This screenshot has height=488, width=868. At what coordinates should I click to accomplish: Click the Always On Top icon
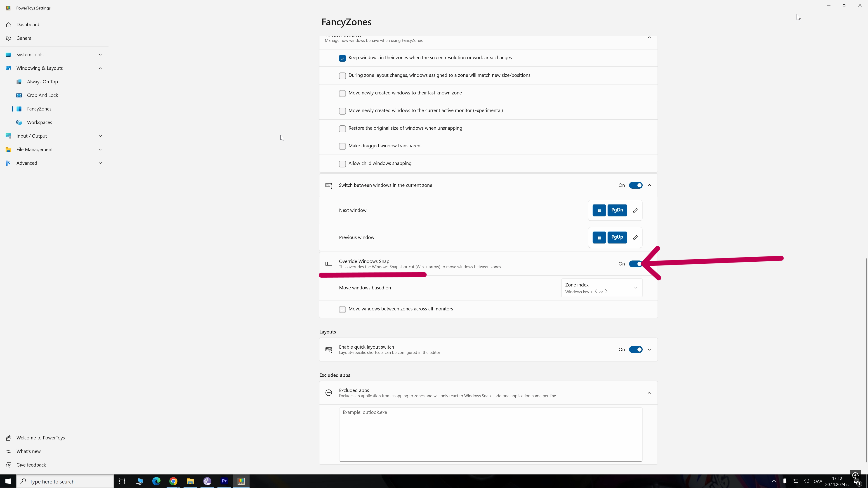click(19, 82)
